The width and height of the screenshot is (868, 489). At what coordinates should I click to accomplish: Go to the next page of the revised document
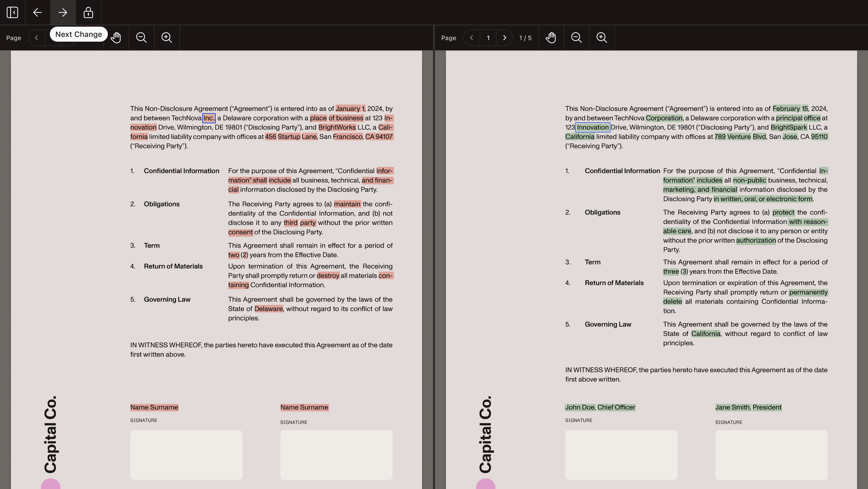pos(505,38)
